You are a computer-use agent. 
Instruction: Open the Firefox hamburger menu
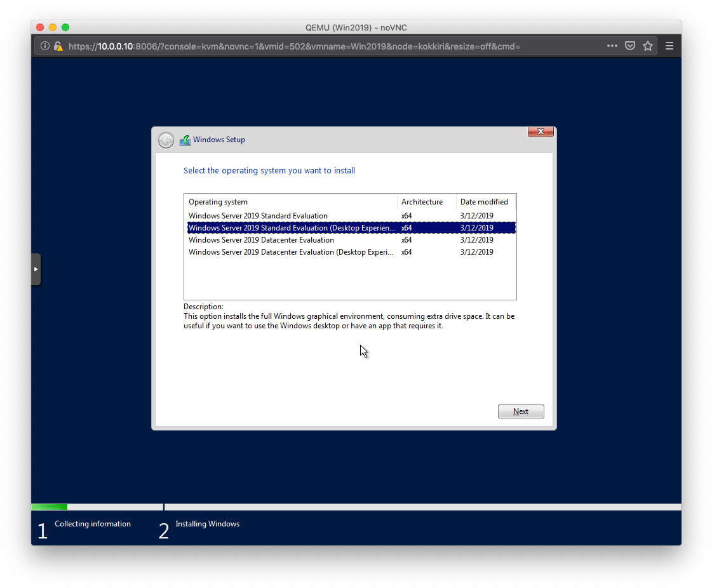(x=669, y=46)
